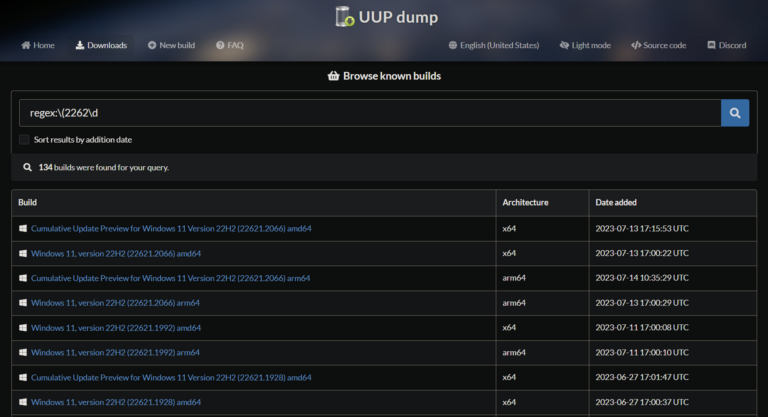Image resolution: width=768 pixels, height=417 pixels.
Task: Open Windows 11 22H2 (22621.1992) arm64 build
Action: [115, 352]
